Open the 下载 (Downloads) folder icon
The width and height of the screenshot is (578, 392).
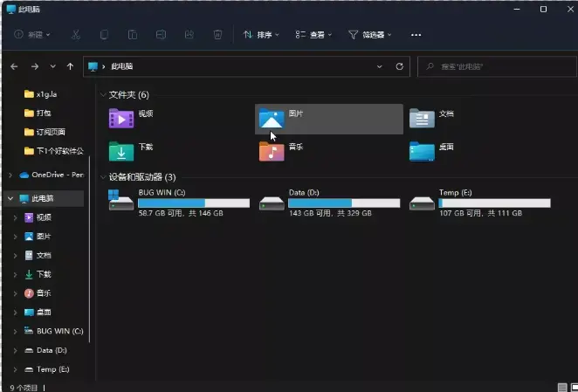(120, 151)
